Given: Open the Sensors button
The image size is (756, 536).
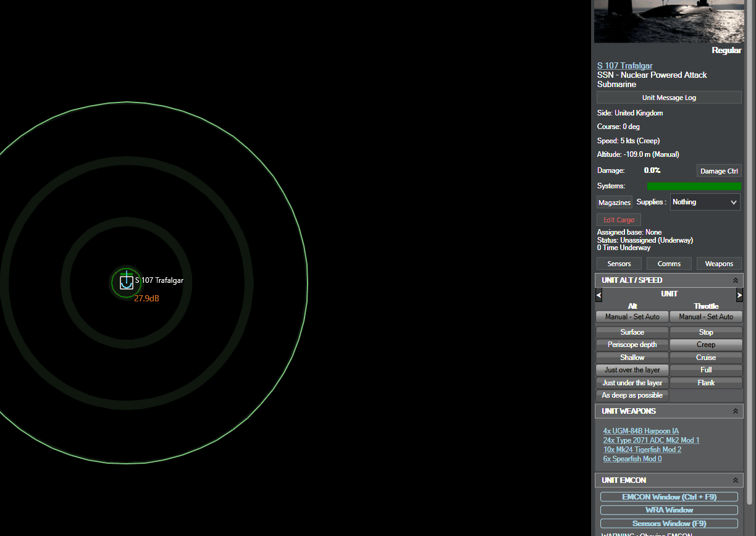Looking at the screenshot, I should pyautogui.click(x=619, y=264).
